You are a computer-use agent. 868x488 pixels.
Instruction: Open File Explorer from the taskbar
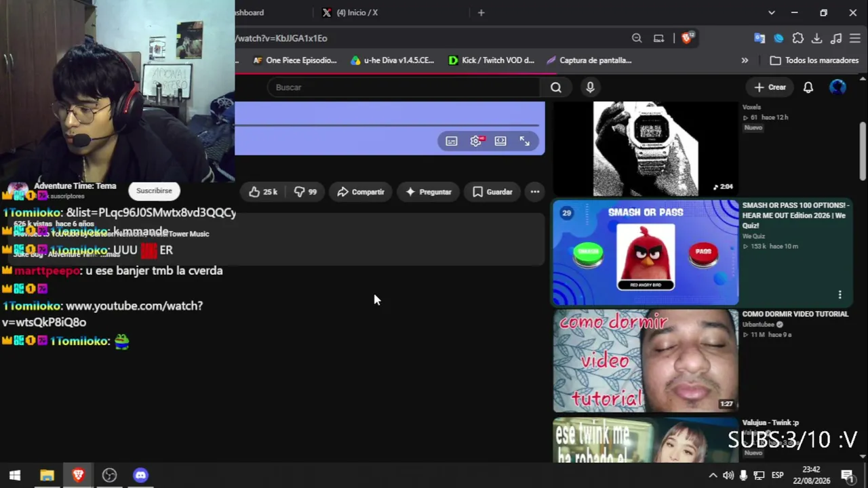point(47,475)
